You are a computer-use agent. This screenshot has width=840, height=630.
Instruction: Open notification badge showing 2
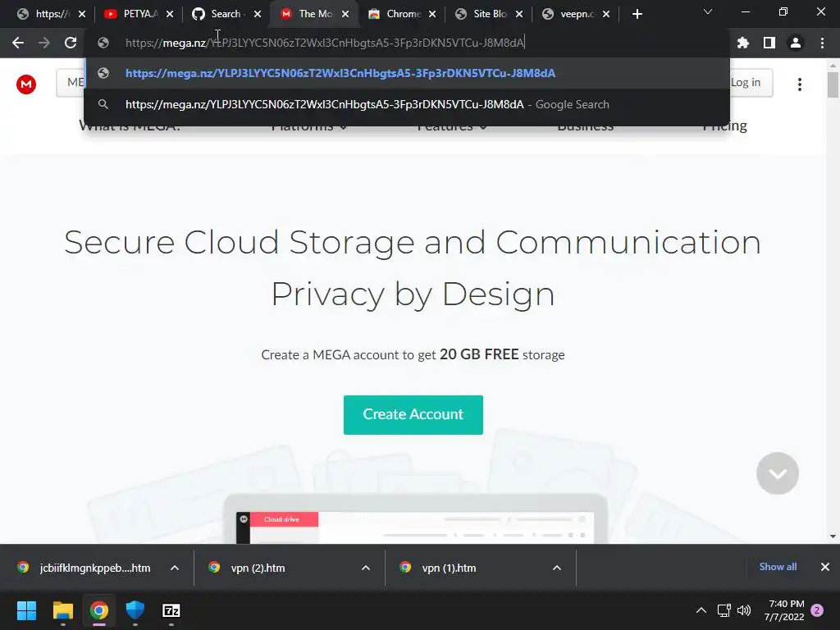tap(817, 610)
